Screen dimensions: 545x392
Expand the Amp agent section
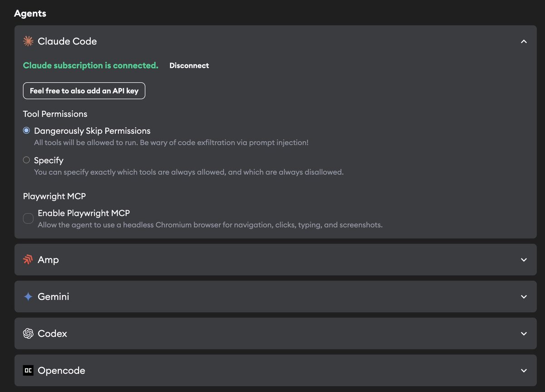coord(524,260)
